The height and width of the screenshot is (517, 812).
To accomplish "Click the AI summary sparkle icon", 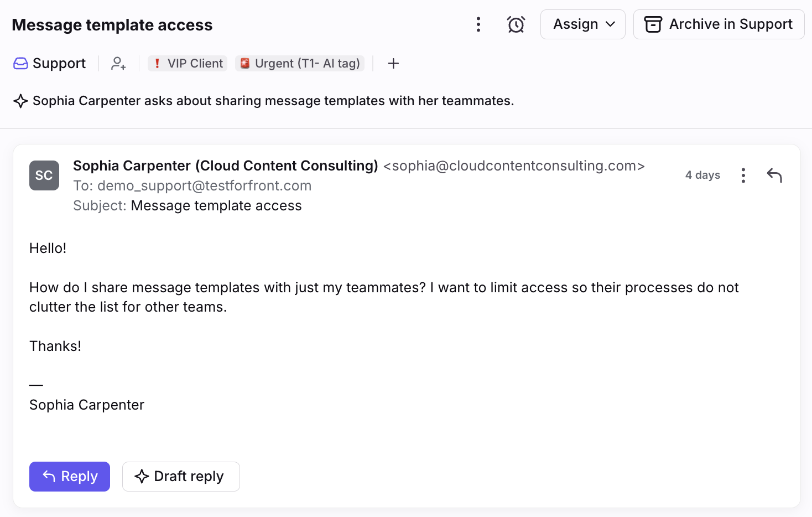I will pyautogui.click(x=20, y=101).
